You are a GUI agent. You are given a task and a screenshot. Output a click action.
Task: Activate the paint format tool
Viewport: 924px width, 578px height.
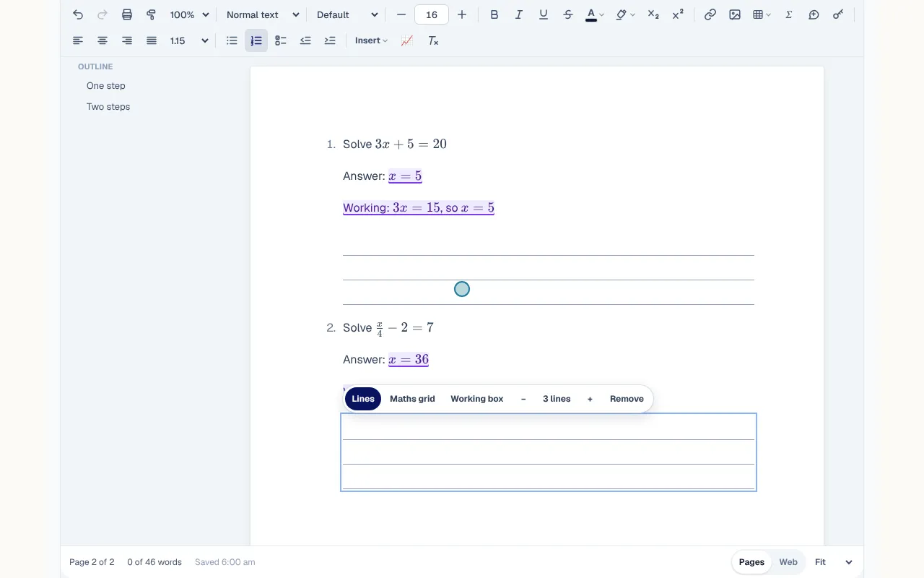[152, 14]
